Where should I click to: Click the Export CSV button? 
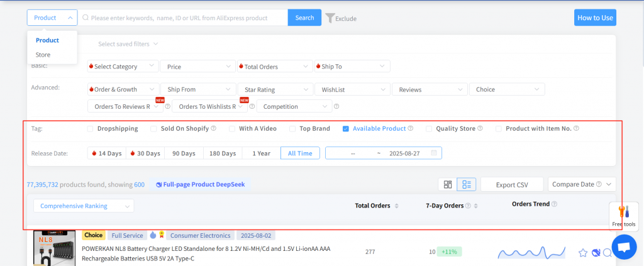tap(512, 184)
